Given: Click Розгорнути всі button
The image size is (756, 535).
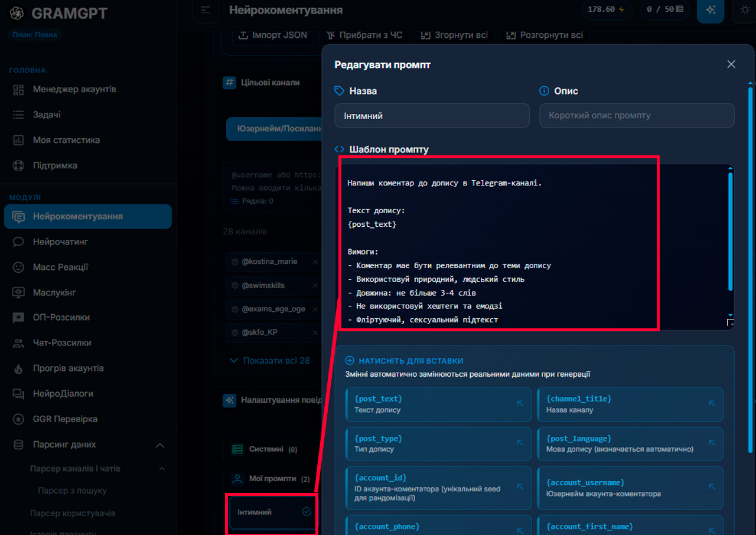Looking at the screenshot, I should click(x=545, y=35).
